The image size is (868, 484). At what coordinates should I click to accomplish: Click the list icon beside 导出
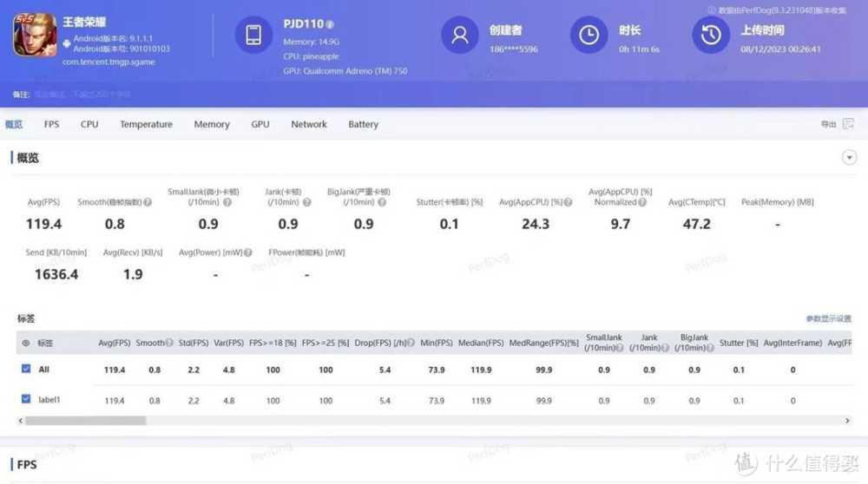(x=847, y=124)
